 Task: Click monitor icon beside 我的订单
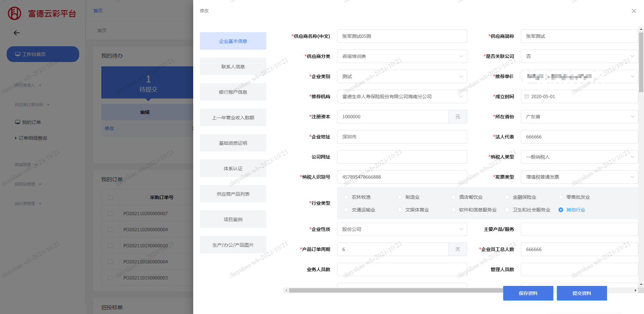[x=17, y=122]
